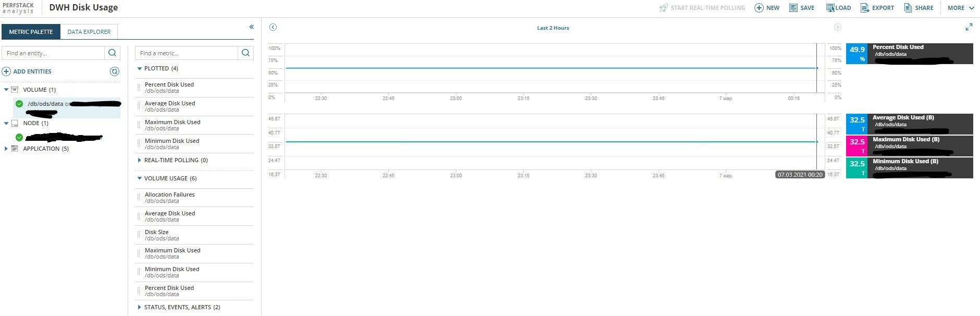The width and height of the screenshot is (980, 316).
Task: Click the EXPORT document icon
Action: point(864,8)
